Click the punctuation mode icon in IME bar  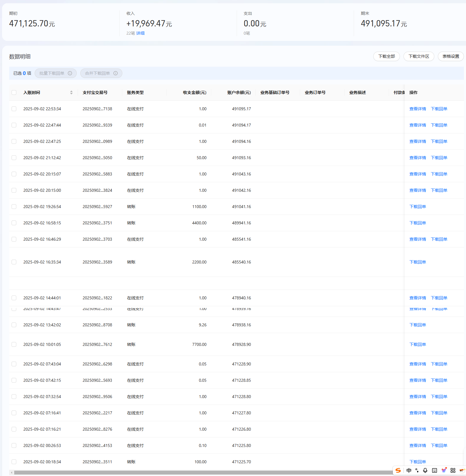(417, 470)
